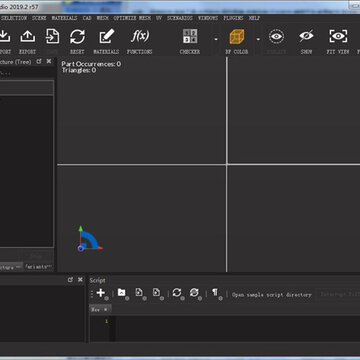The width and height of the screenshot is (360, 360).
Task: Open the Optimize Mesh menu
Action: 132,18
